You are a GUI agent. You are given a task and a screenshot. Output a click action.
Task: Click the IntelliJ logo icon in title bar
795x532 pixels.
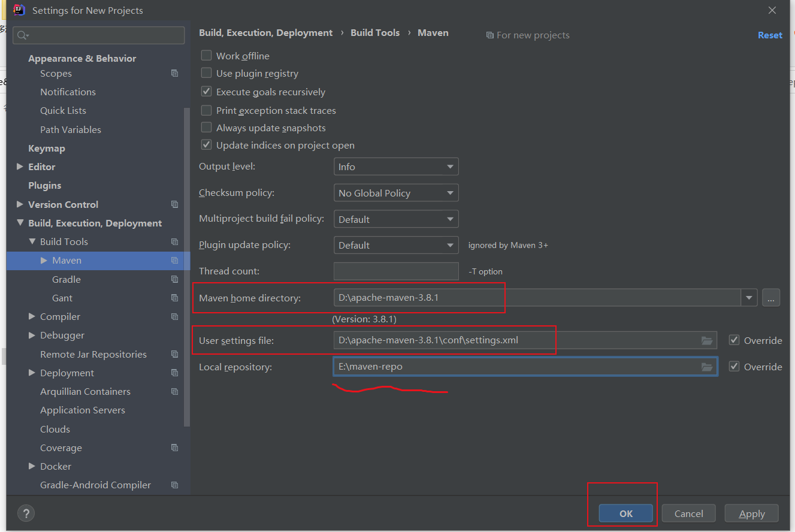pyautogui.click(x=19, y=10)
